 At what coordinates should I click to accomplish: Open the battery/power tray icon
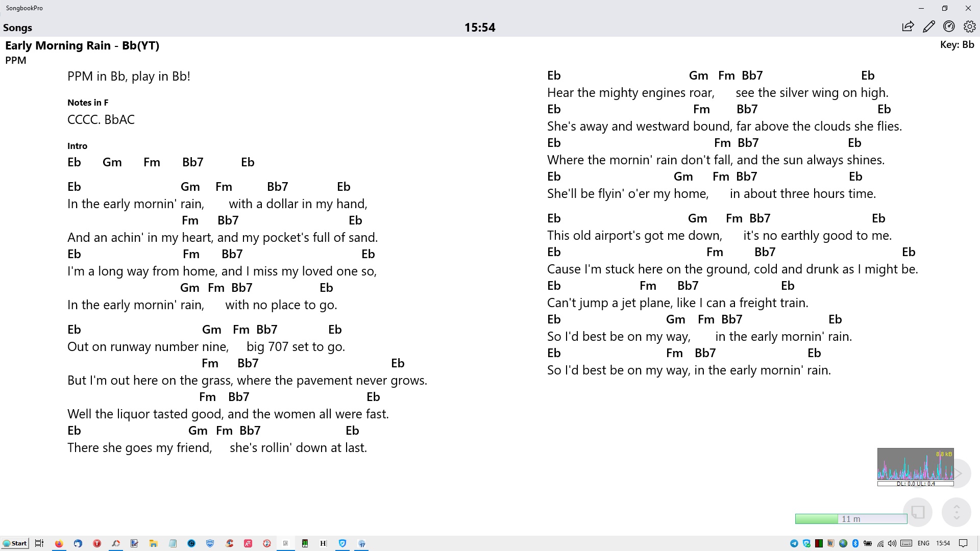tap(868, 543)
